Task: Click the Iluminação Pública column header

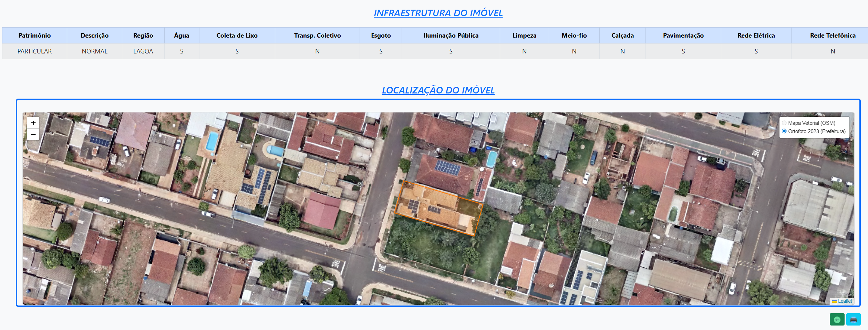Action: click(x=451, y=36)
